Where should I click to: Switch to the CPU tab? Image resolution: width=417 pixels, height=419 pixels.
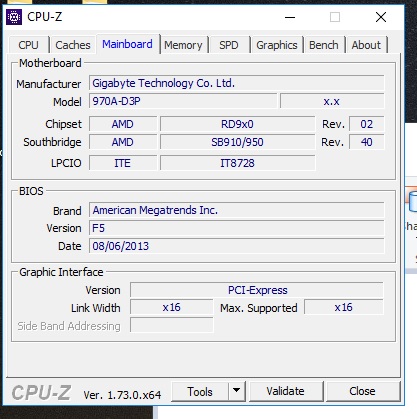[x=29, y=45]
